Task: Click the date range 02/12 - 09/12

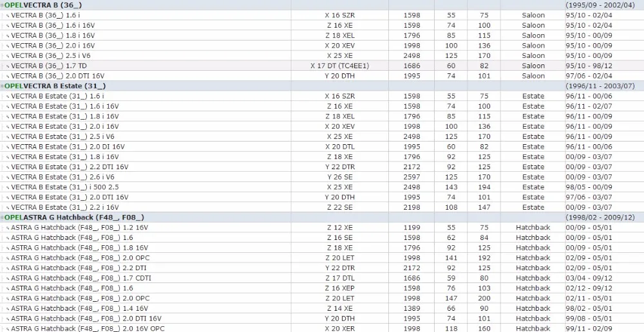Action: click(589, 288)
